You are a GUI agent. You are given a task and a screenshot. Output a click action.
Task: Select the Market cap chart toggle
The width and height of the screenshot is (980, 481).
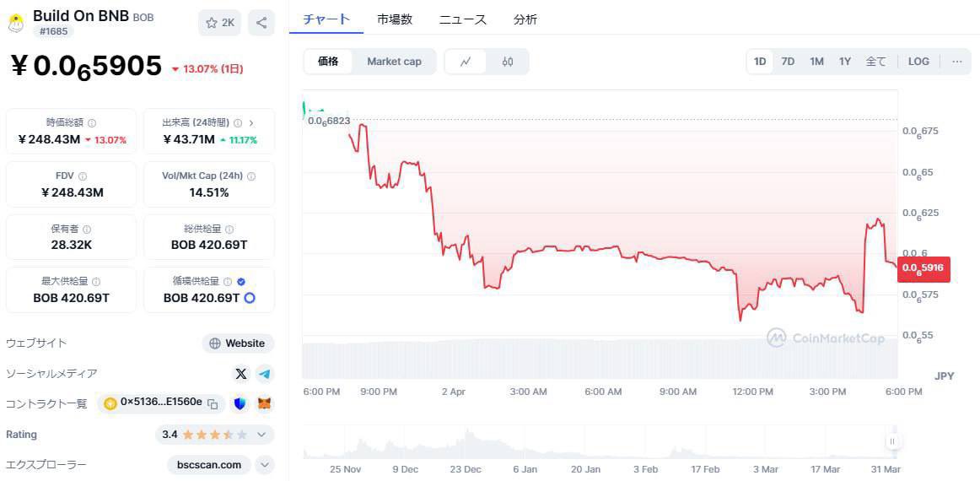(394, 62)
